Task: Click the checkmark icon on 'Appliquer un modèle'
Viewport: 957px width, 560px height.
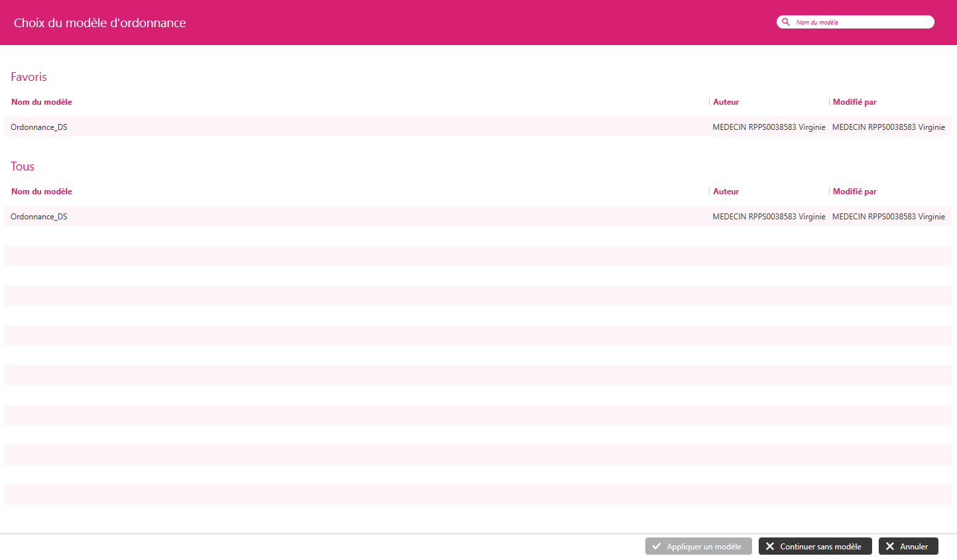Action: click(x=657, y=547)
